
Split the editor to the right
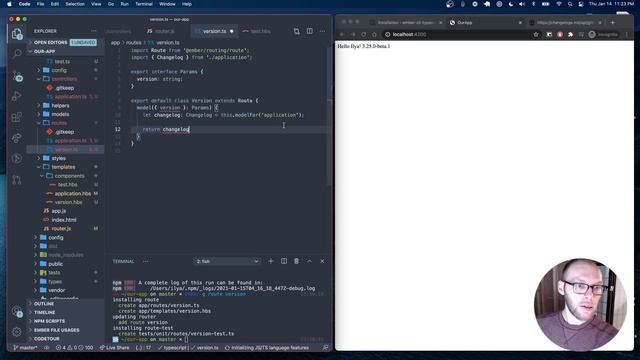click(x=310, y=31)
